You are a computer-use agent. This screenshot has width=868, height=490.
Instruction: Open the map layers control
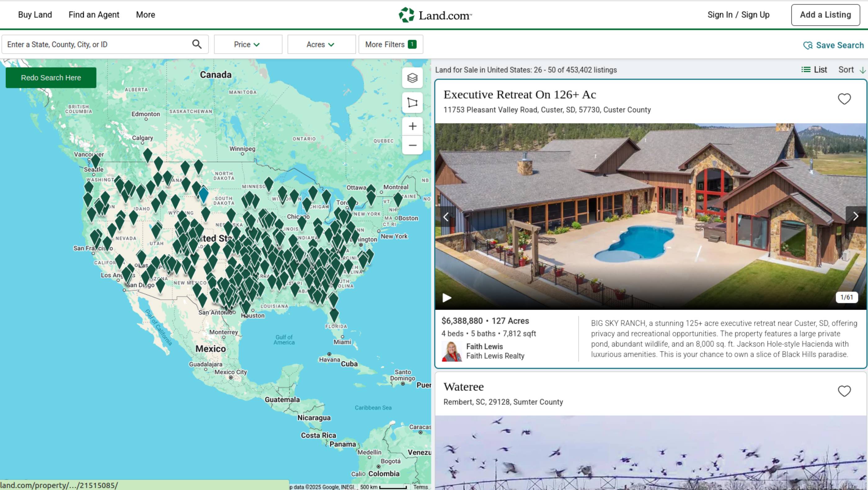(x=412, y=78)
